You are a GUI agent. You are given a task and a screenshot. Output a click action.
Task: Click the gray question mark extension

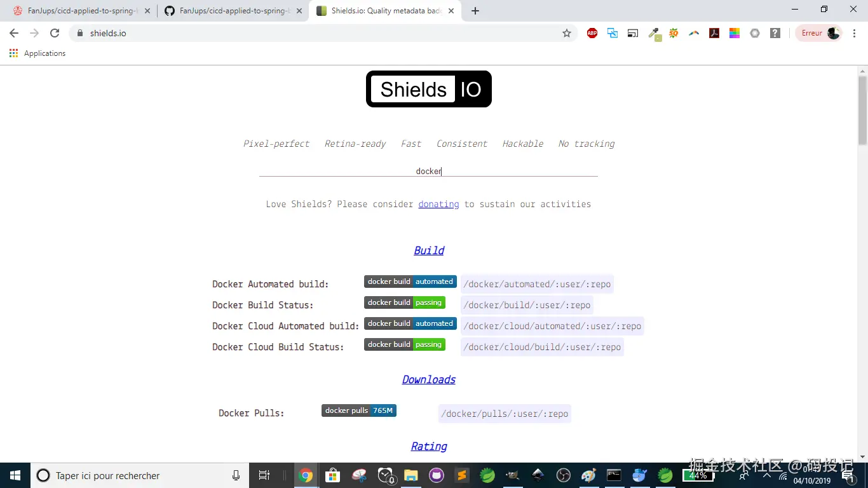(775, 33)
